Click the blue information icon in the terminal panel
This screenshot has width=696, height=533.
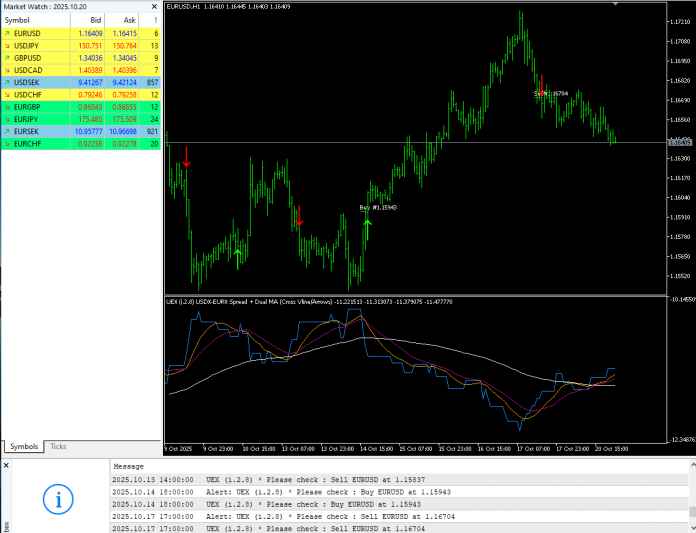[x=57, y=500]
